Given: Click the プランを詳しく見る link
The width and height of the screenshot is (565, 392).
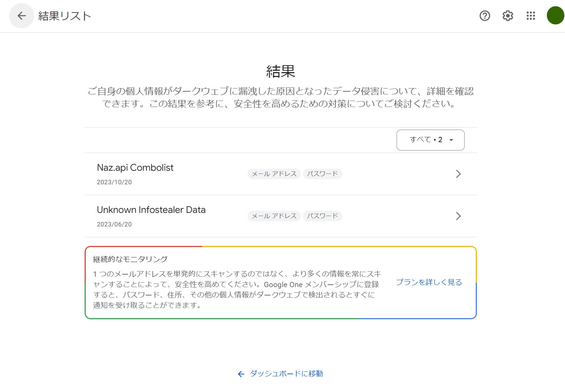Looking at the screenshot, I should tap(429, 282).
